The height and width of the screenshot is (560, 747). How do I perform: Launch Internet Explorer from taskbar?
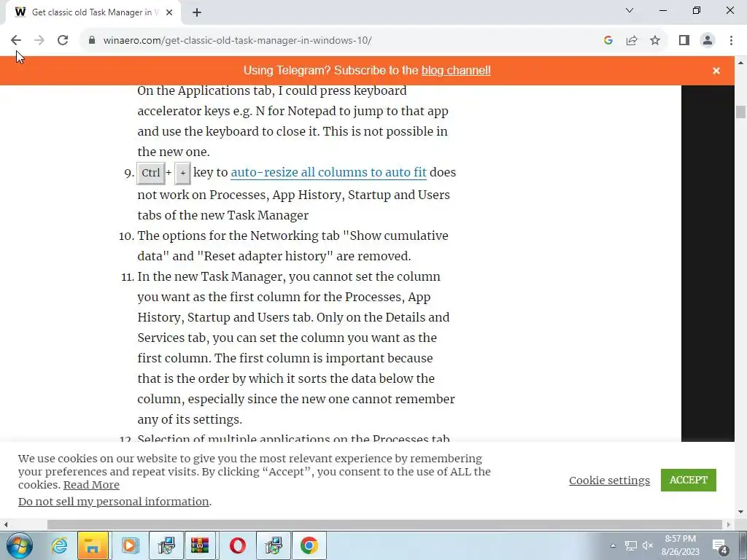(59, 545)
